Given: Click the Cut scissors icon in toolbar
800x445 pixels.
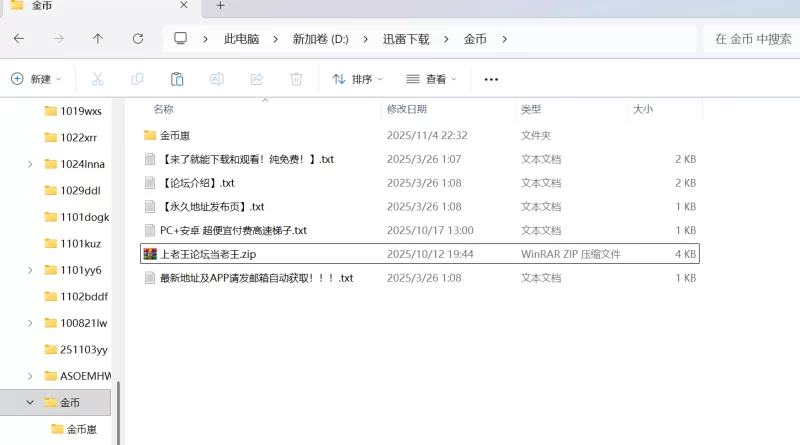Looking at the screenshot, I should (97, 79).
